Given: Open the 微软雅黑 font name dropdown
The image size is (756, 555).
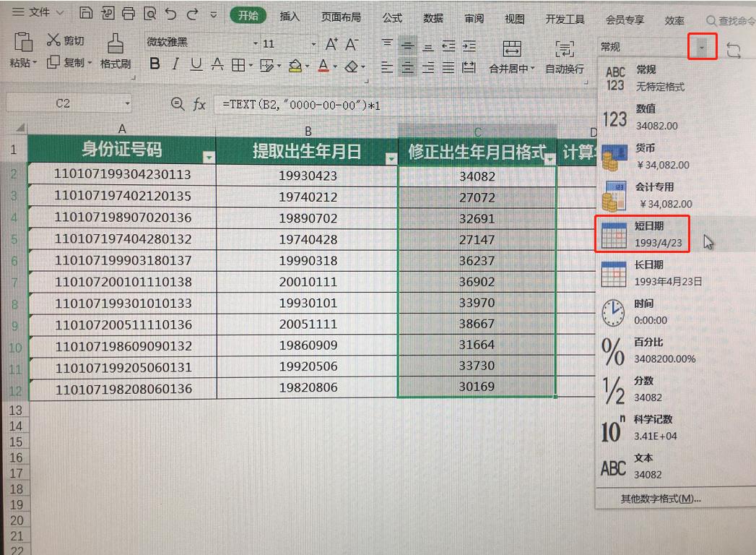Looking at the screenshot, I should [x=256, y=43].
